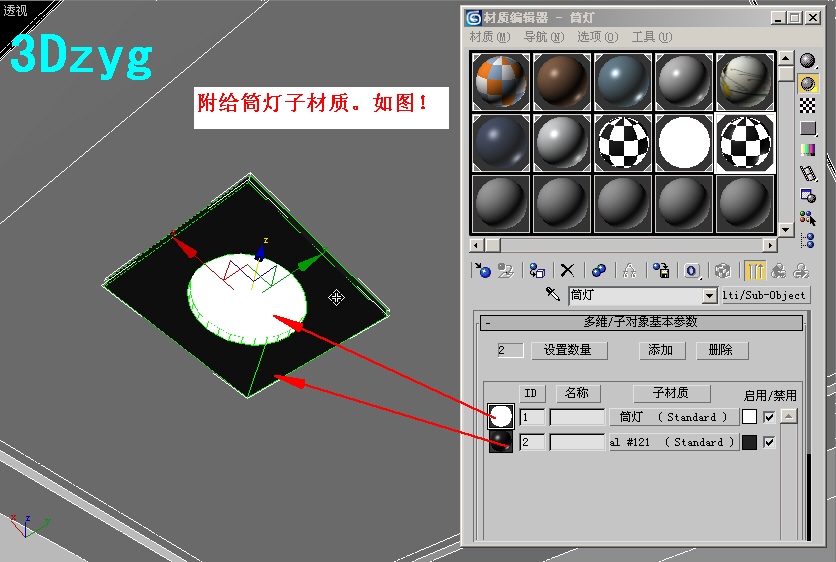Click the 子材质 column header button
The image size is (836, 562).
click(671, 394)
